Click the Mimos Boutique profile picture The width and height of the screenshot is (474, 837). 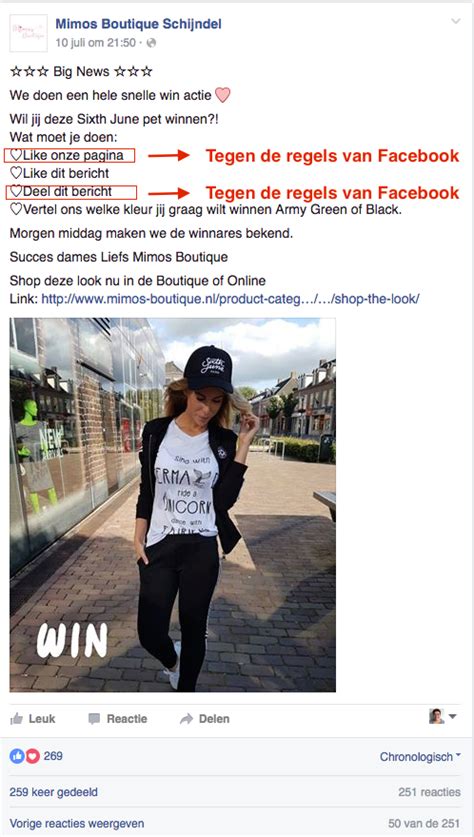tap(28, 33)
